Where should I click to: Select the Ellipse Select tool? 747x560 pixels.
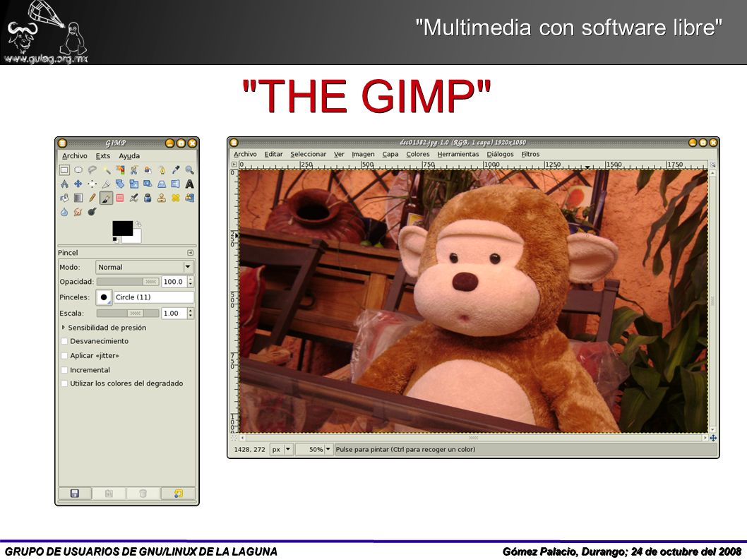pos(78,169)
